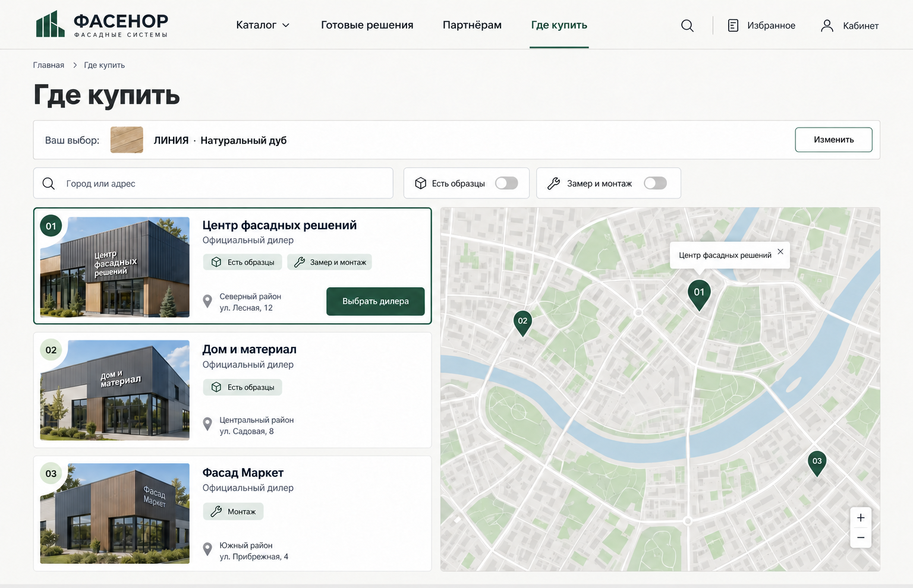
Task: Click the wrench icon beside Замер и монтаж filter
Action: point(553,184)
